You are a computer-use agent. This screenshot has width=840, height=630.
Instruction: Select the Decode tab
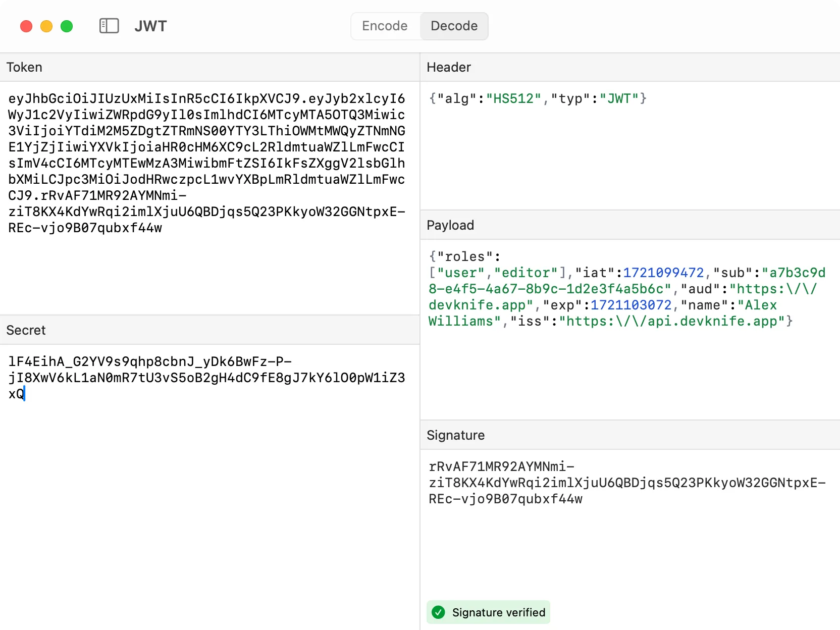click(x=454, y=26)
